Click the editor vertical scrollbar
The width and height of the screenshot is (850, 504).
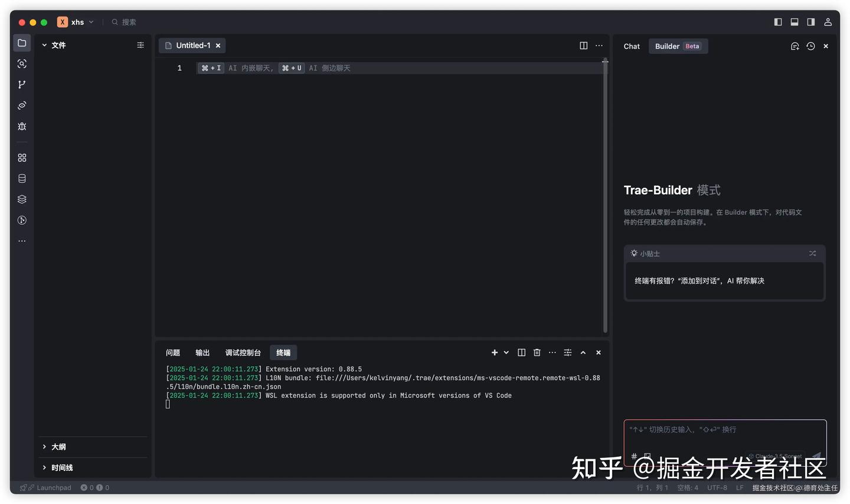(x=605, y=195)
